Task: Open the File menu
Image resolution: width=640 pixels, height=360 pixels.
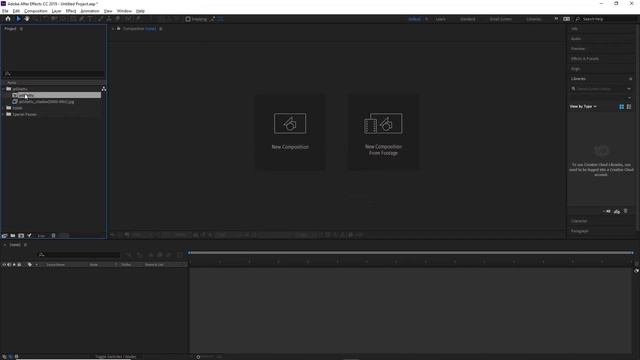Action: pyautogui.click(x=5, y=11)
